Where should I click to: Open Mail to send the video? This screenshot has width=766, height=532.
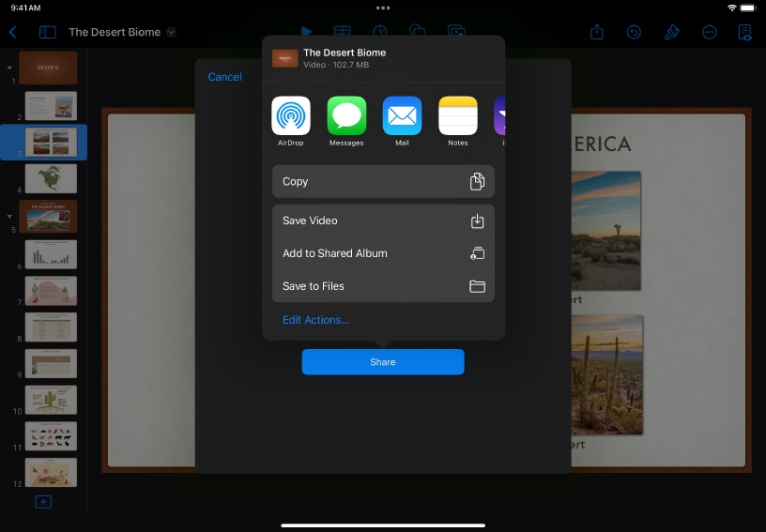pyautogui.click(x=402, y=116)
